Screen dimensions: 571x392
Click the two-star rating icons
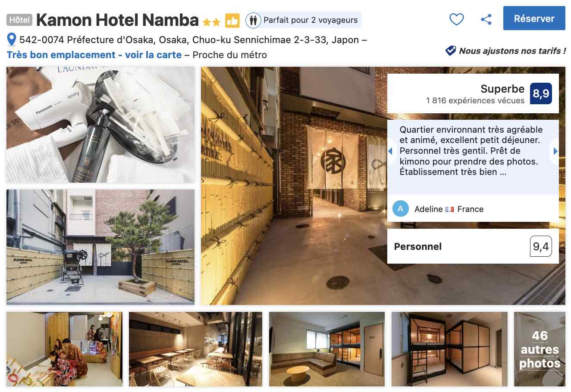click(211, 22)
